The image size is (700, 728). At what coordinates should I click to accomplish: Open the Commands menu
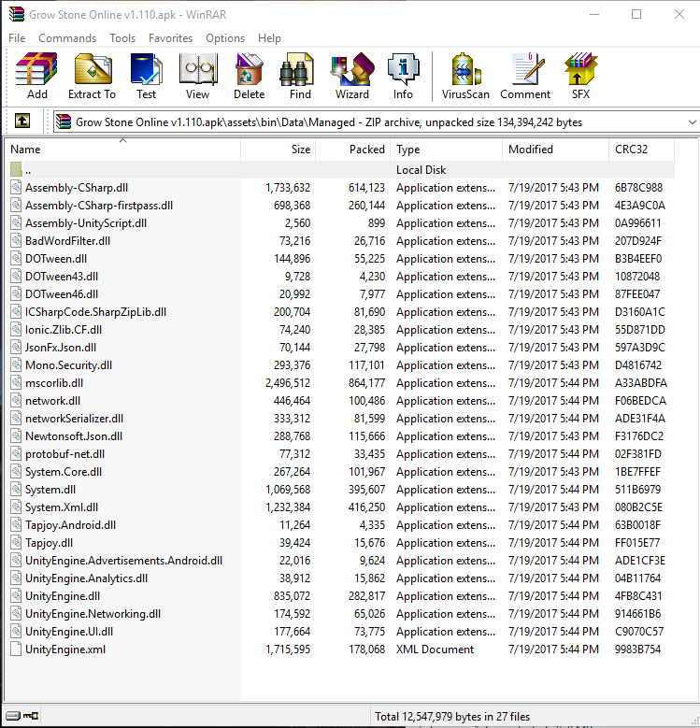[67, 38]
